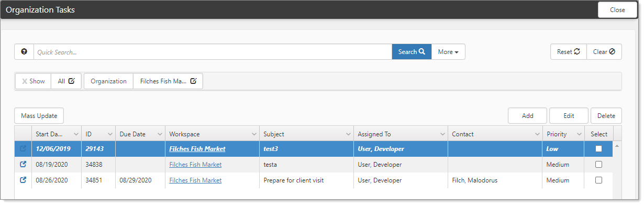Image resolution: width=644 pixels, height=205 pixels.
Task: Open the Priority column filter dropdown
Action: [579, 134]
